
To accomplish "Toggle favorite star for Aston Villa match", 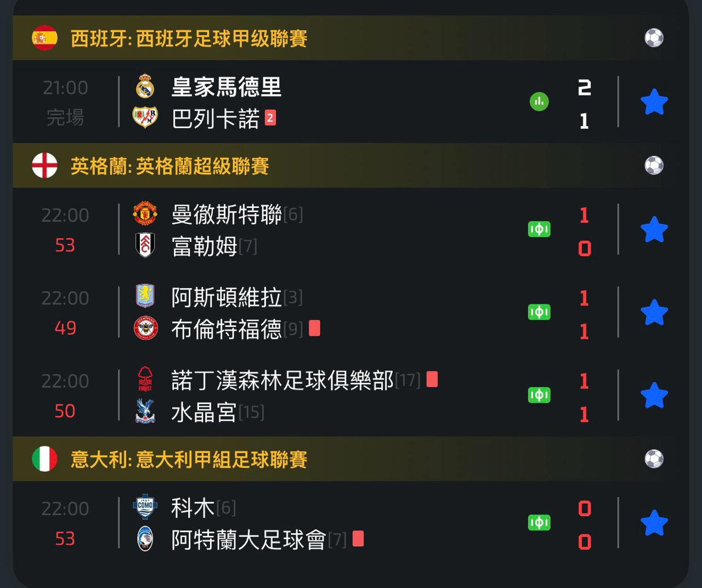I will (x=654, y=313).
